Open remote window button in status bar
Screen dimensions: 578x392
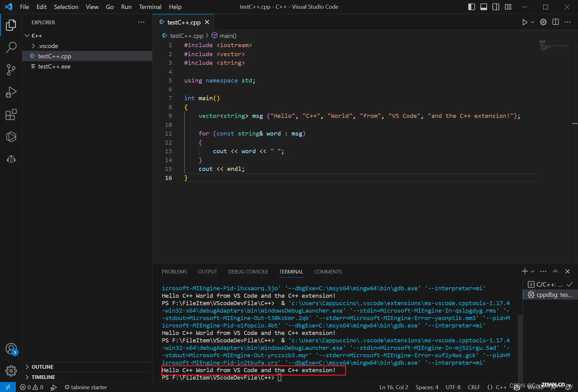(8, 387)
